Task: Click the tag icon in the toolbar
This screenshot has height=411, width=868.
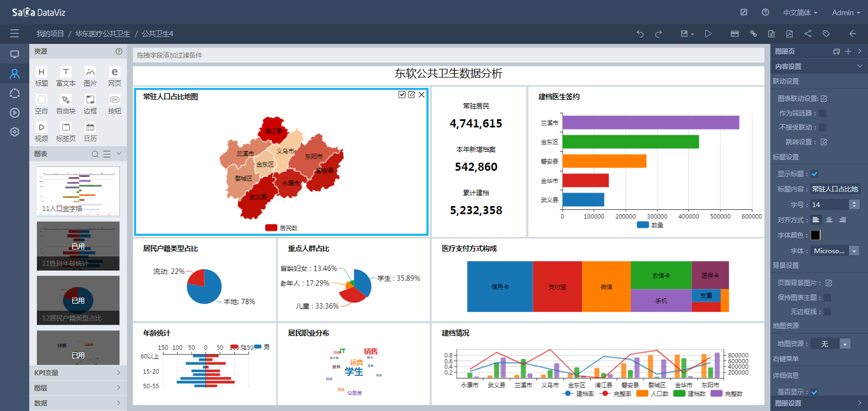Action: click(x=826, y=34)
